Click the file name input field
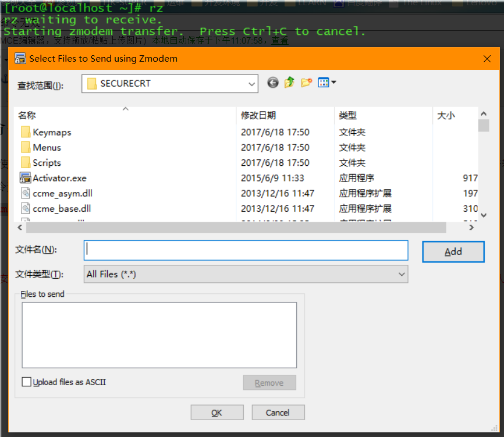The height and width of the screenshot is (437, 504). click(246, 250)
